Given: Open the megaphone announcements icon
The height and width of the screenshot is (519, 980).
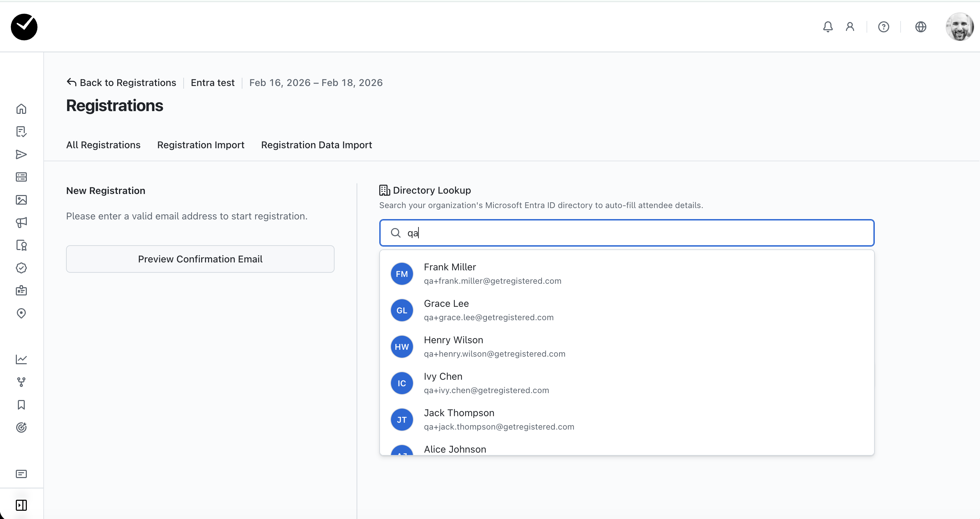Looking at the screenshot, I should click(x=21, y=223).
